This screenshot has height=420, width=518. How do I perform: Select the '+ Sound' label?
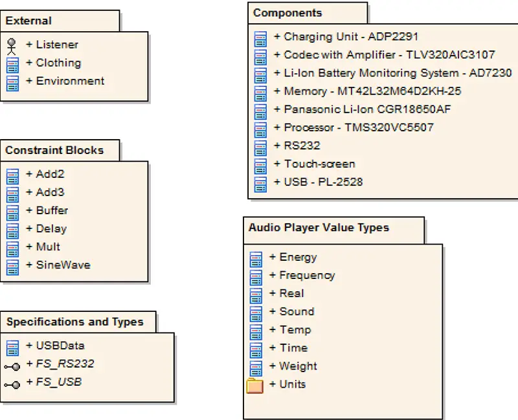(292, 312)
